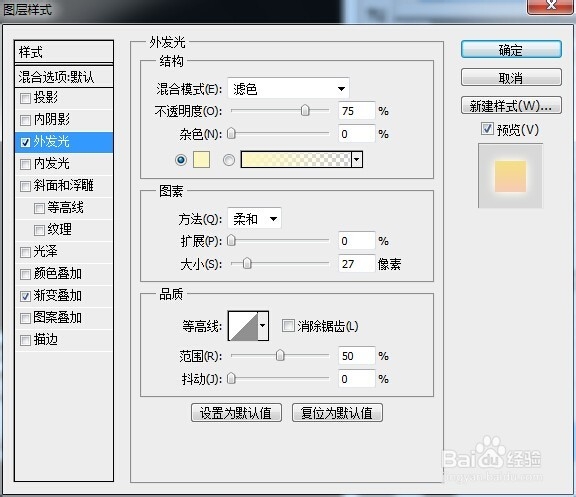Expand the glow gradient picker arrow
576x497 pixels.
(x=357, y=160)
